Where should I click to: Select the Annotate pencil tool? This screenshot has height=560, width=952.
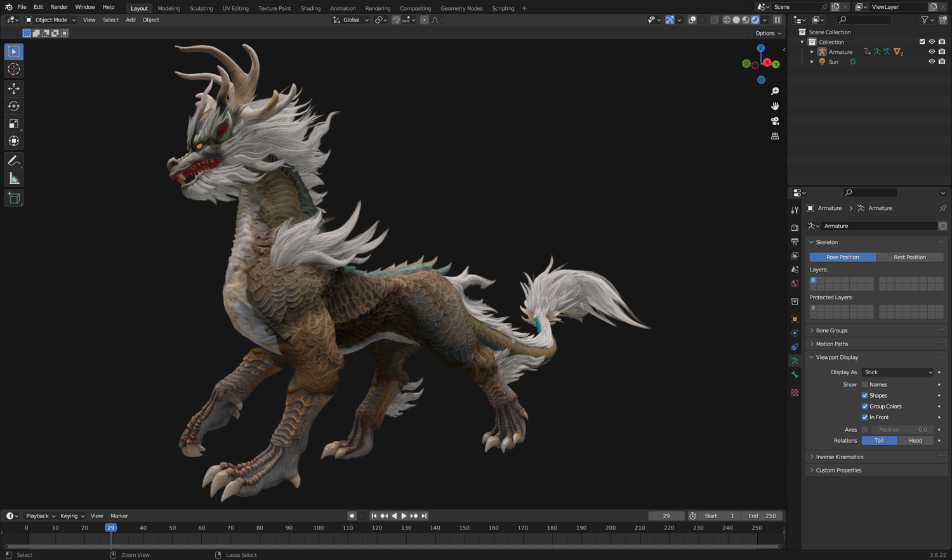point(13,161)
